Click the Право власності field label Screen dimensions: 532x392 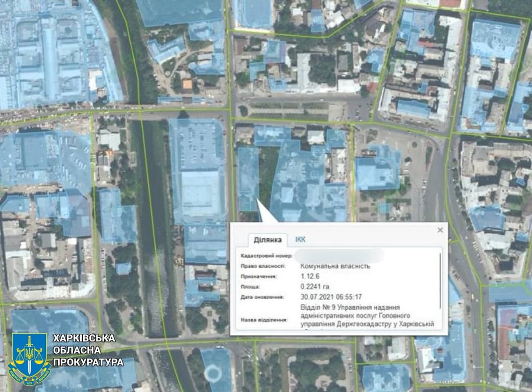point(263,266)
